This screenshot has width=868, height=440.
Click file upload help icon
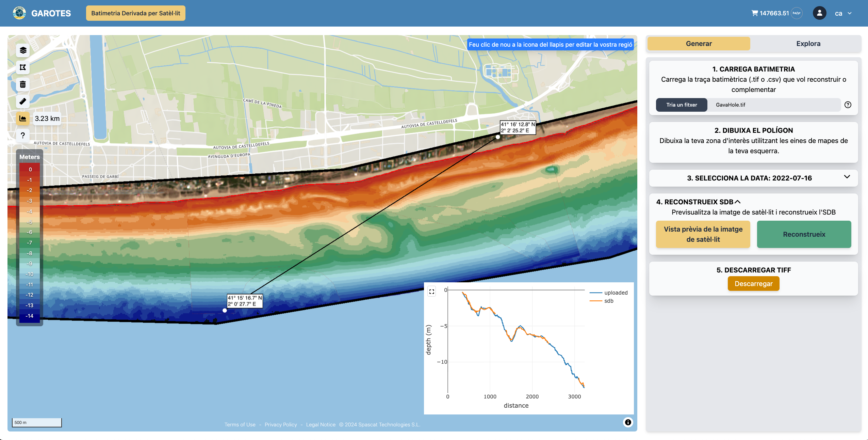click(x=848, y=105)
